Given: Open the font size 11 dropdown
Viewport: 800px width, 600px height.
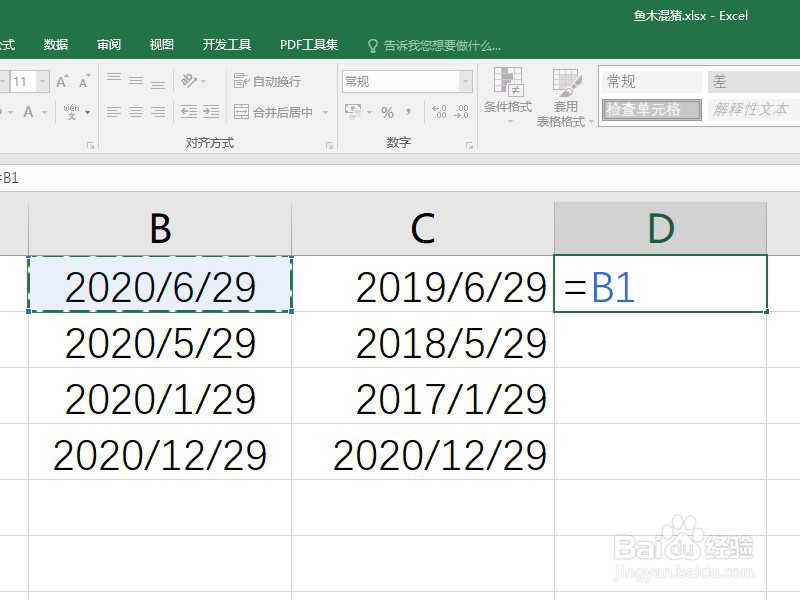Looking at the screenshot, I should click(44, 81).
